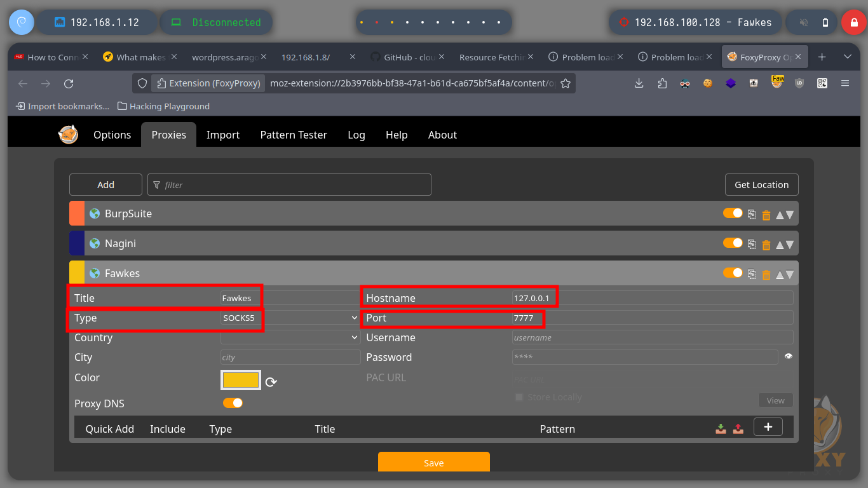The height and width of the screenshot is (488, 868).
Task: Open the purple layers extension icon
Action: tap(731, 83)
